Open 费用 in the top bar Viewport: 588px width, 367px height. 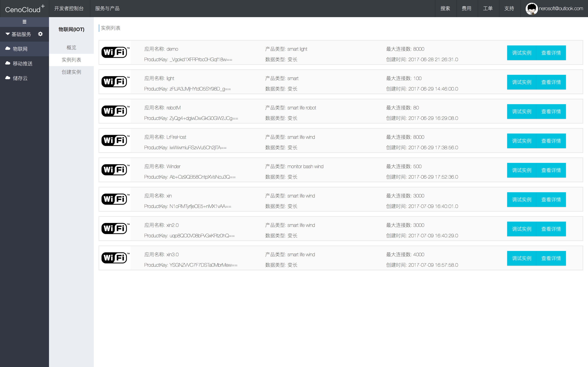click(x=467, y=9)
